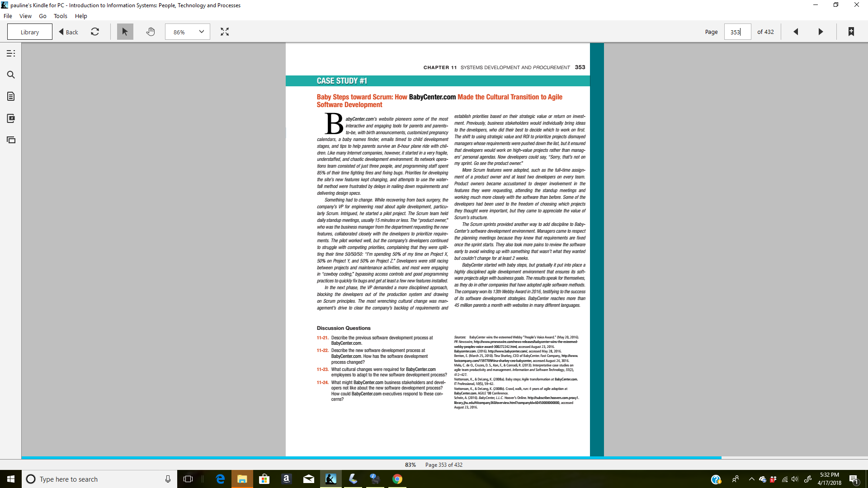Go to previous page with left arrow

tap(796, 32)
